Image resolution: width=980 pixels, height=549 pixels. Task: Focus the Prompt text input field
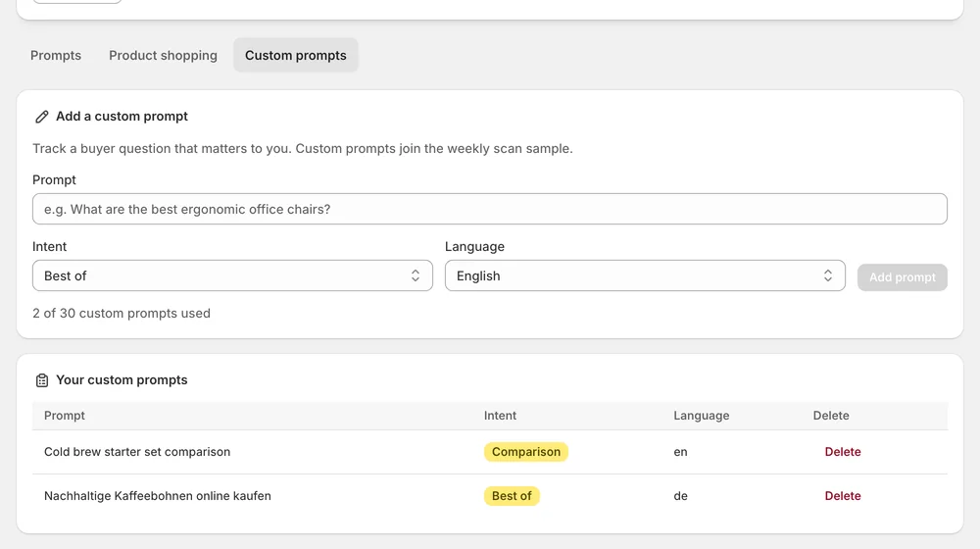point(489,209)
